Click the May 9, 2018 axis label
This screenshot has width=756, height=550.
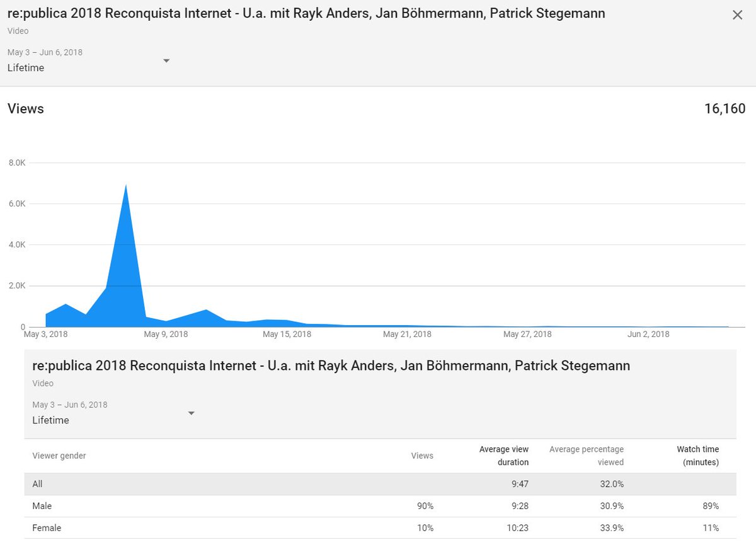[166, 334]
